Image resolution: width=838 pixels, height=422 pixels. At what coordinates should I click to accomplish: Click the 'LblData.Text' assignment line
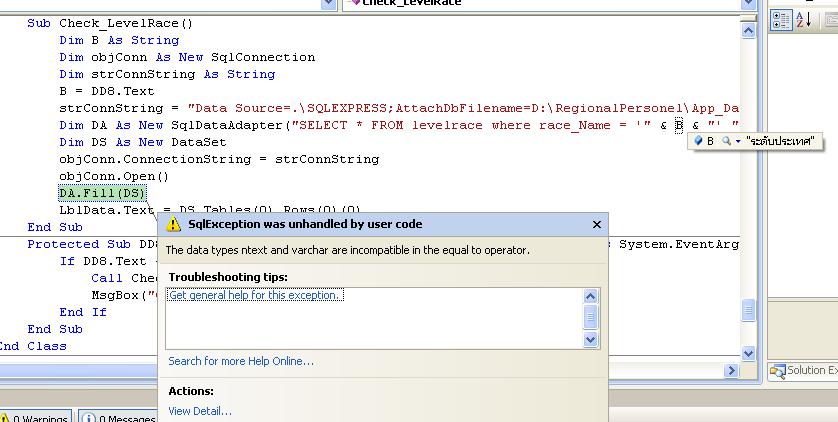[210, 210]
